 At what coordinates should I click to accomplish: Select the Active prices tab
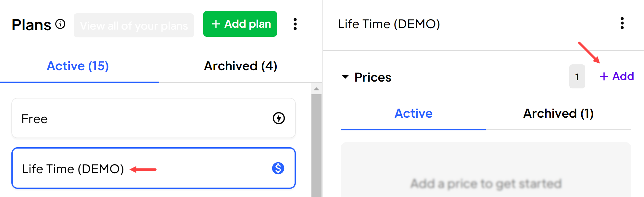click(x=413, y=113)
